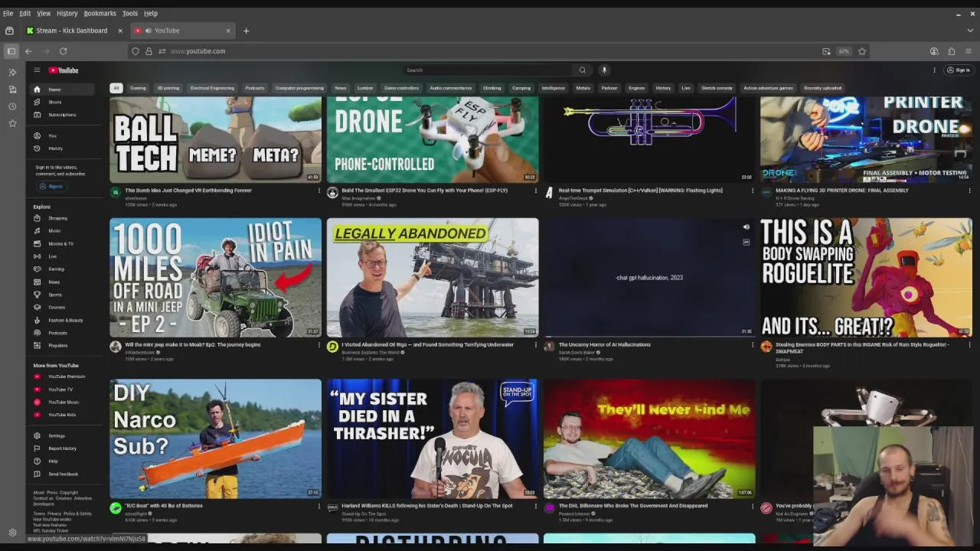Open options for Abandoned Oil Rigs video

pos(536,345)
